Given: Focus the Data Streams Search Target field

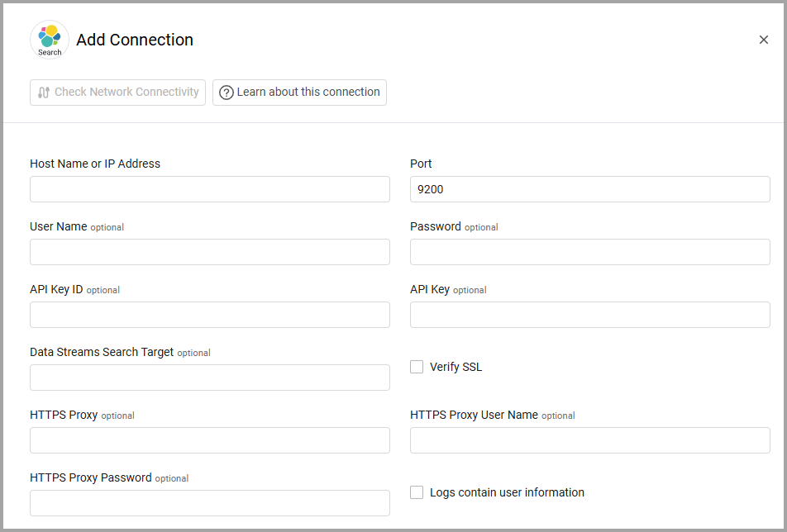Looking at the screenshot, I should point(209,378).
